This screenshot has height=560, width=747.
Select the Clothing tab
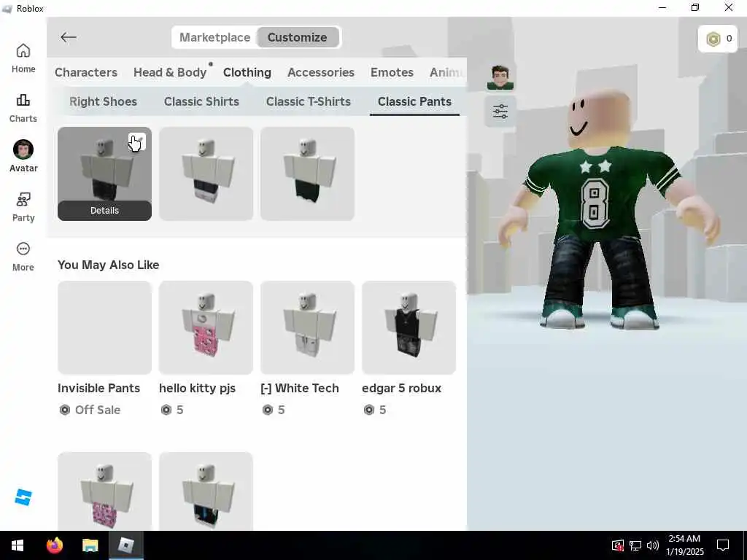247,72
